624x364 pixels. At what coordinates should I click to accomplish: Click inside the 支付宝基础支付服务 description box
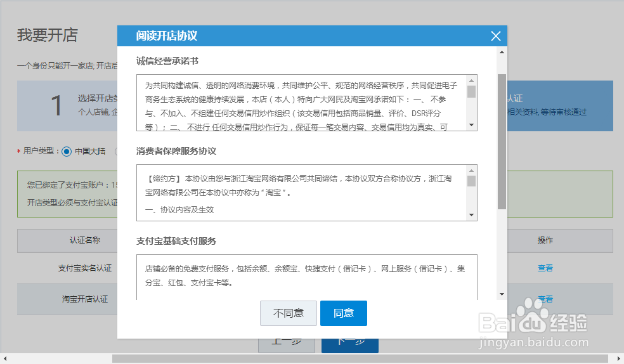tap(307, 277)
